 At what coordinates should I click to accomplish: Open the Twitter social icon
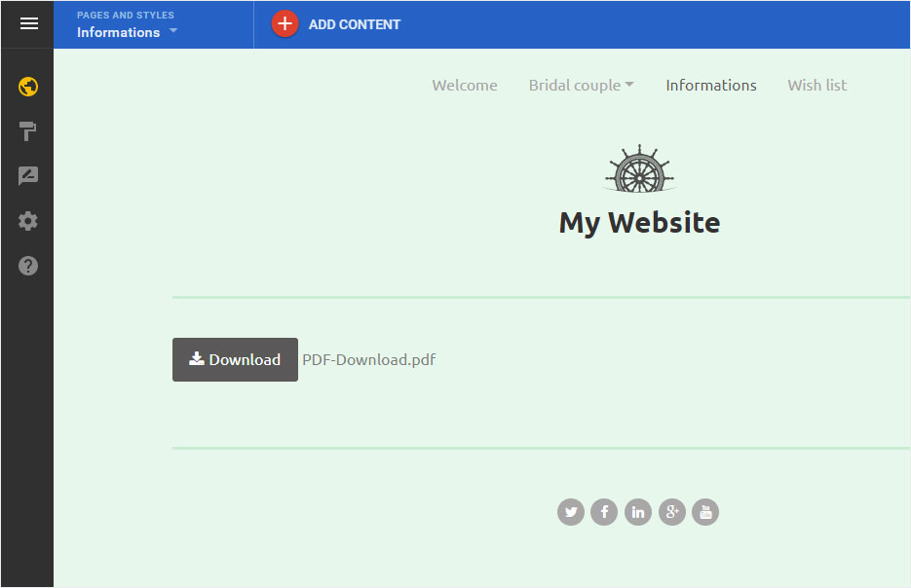[x=571, y=512]
